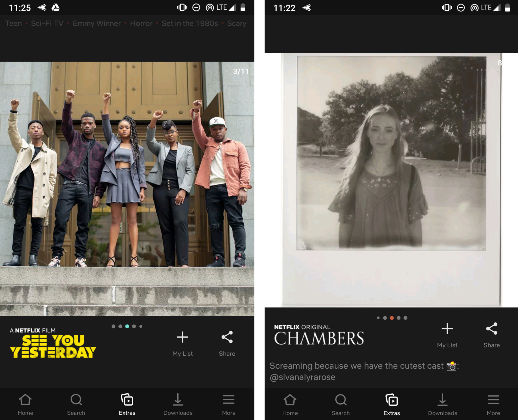518x420 pixels.
Task: Expand See You Yesterday genre categories
Action: (125, 23)
